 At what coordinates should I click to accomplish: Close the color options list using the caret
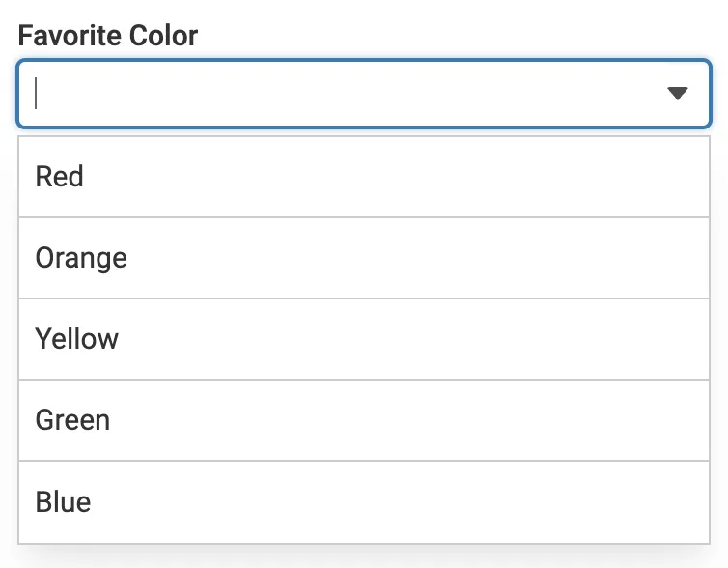[677, 94]
